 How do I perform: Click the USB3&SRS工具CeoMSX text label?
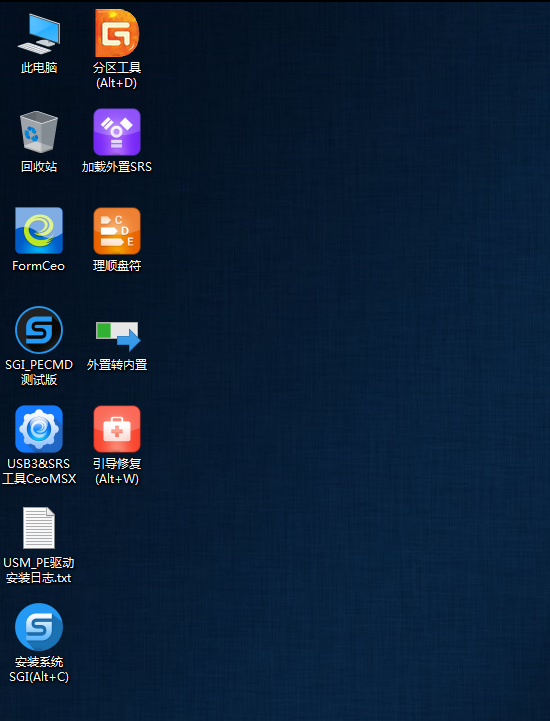point(39,471)
